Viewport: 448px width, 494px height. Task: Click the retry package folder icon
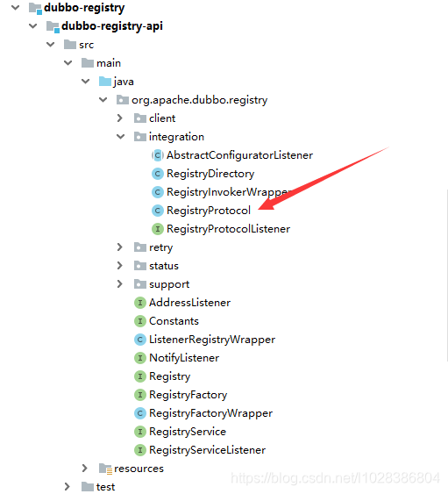tap(140, 247)
